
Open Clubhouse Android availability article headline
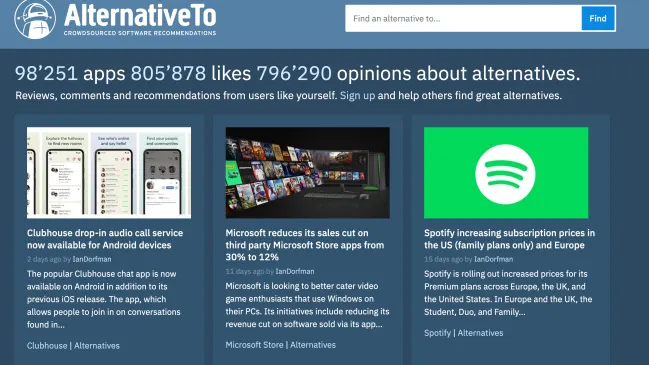pyautogui.click(x=105, y=239)
